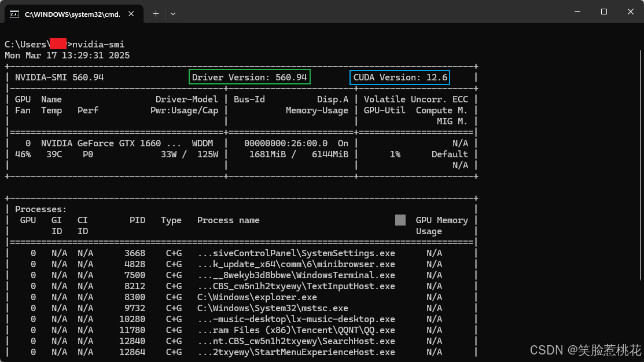The width and height of the screenshot is (644, 362).
Task: Click 'Pwr:Usage/Cap' column header
Action: tap(185, 110)
